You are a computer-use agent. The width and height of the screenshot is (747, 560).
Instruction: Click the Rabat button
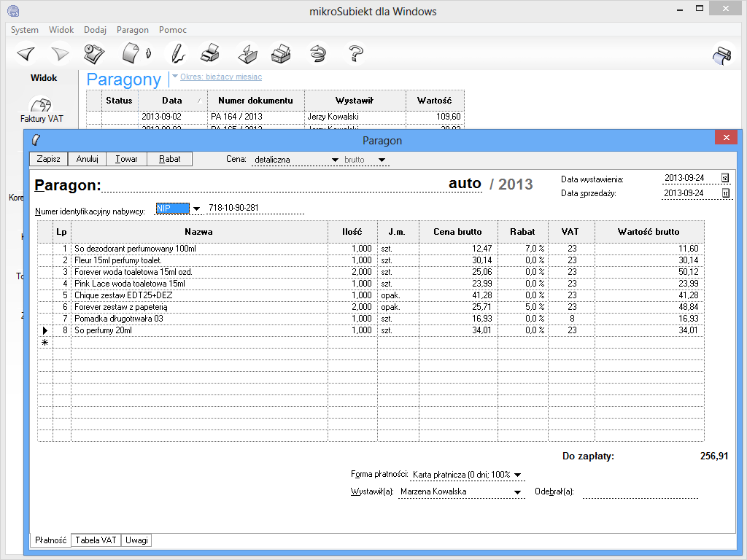(170, 159)
